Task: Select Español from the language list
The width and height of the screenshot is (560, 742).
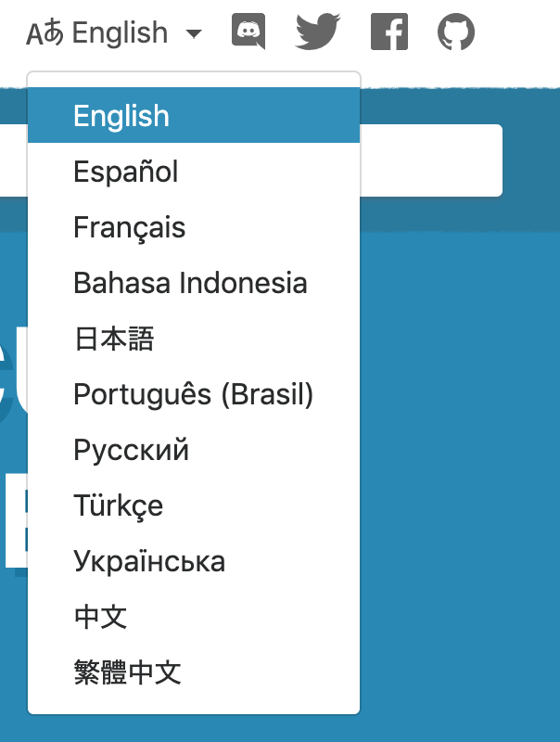Action: click(125, 172)
